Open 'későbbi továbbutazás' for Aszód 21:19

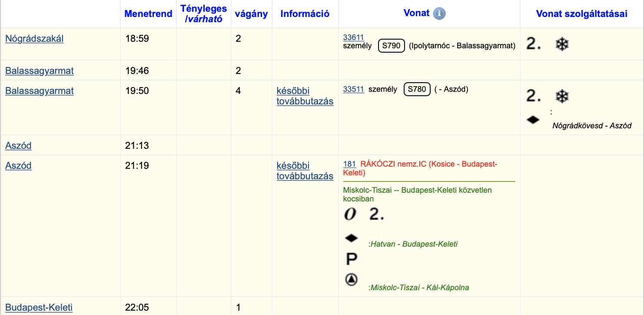click(305, 171)
